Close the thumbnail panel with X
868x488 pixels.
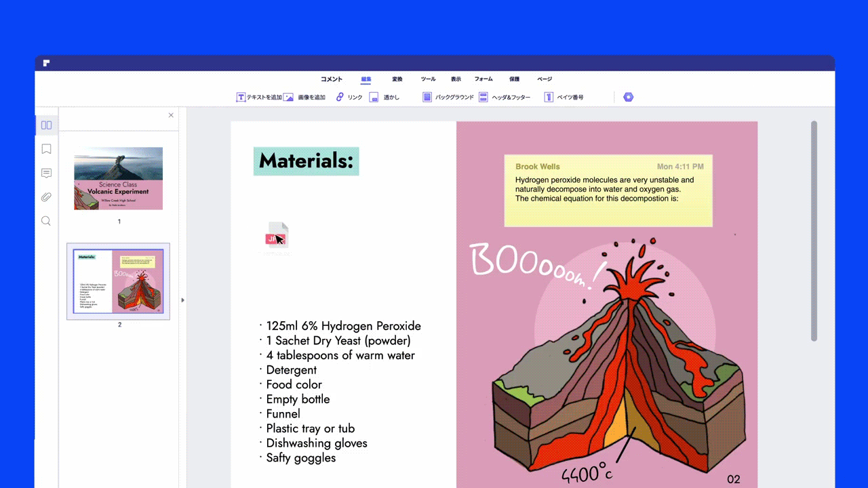(171, 115)
